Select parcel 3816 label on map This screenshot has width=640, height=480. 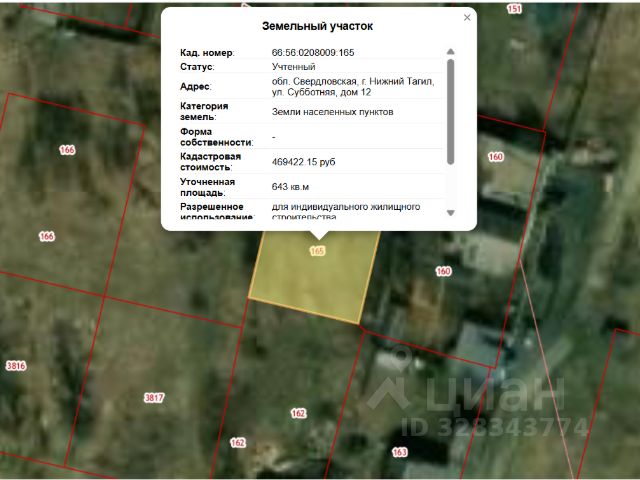[x=16, y=366]
